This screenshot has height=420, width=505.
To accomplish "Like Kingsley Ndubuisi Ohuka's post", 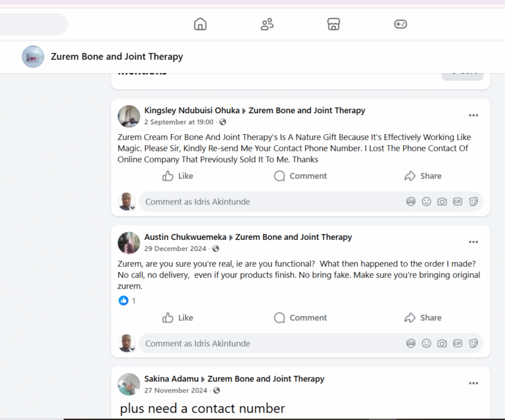I will point(178,176).
